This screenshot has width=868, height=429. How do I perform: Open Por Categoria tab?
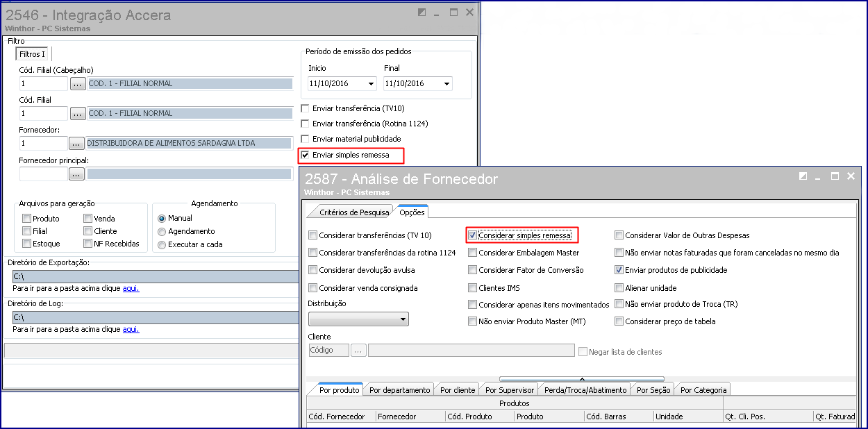[x=703, y=390]
